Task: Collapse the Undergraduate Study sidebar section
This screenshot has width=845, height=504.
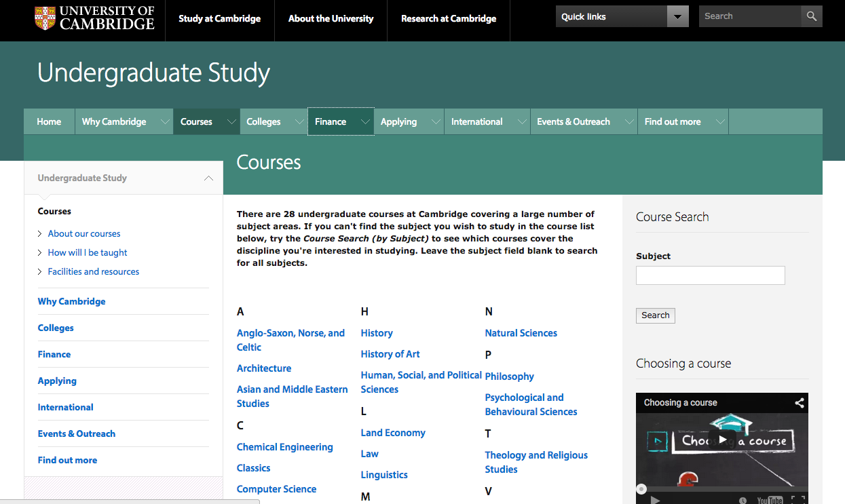Action: pyautogui.click(x=208, y=178)
